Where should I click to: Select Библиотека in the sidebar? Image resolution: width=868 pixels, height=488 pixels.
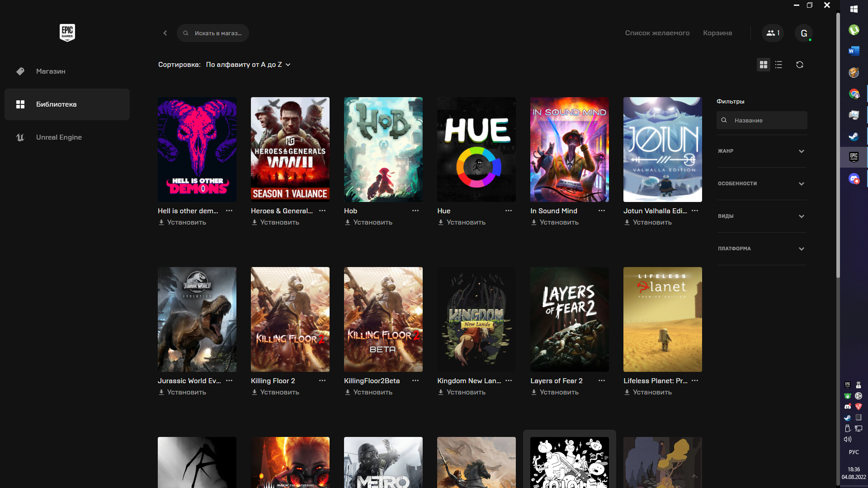point(67,104)
